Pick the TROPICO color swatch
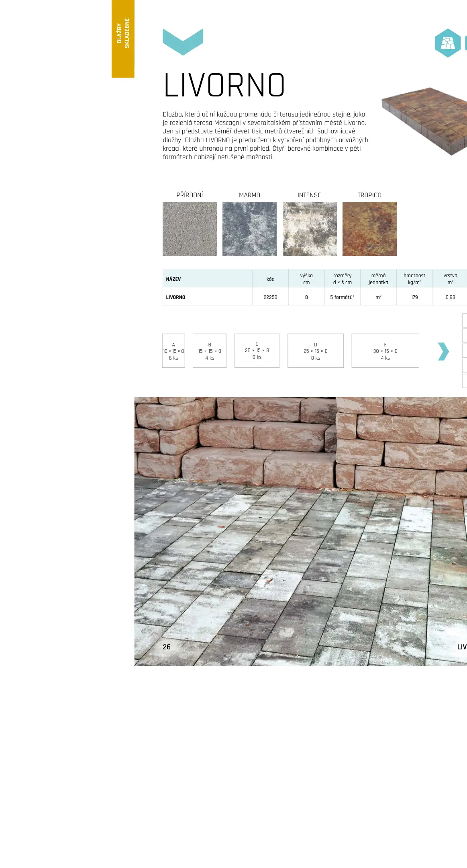 [x=369, y=229]
